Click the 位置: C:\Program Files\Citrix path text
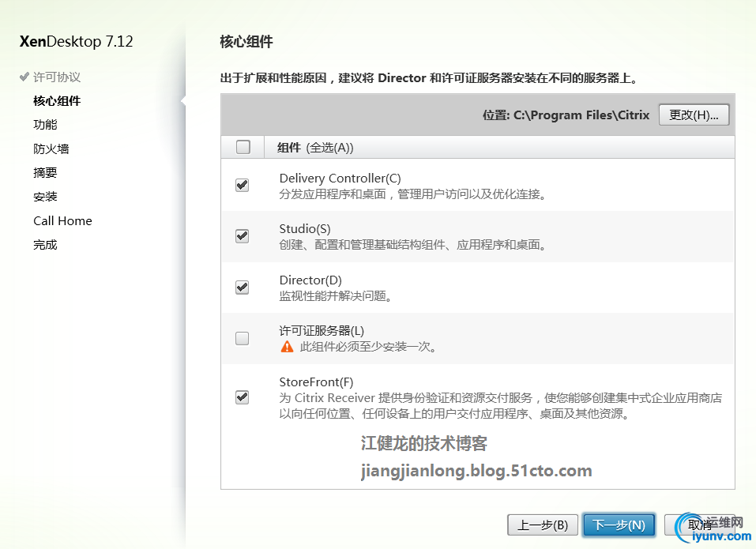The height and width of the screenshot is (549, 756). (566, 115)
